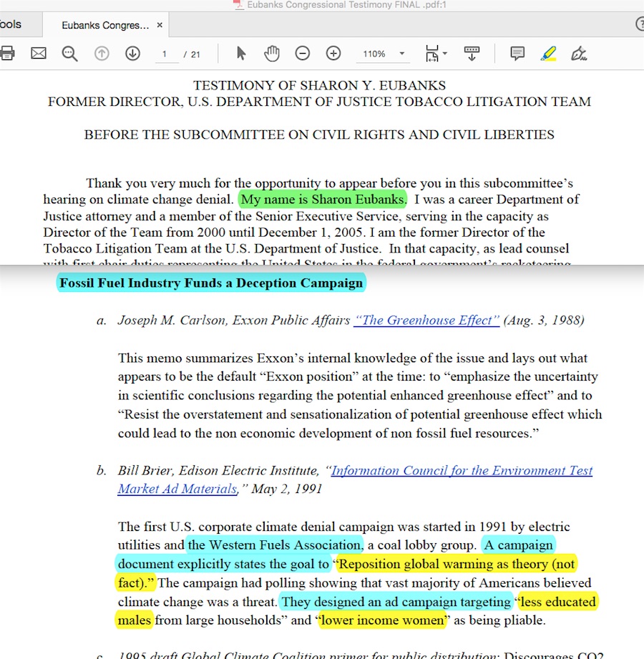This screenshot has width=644, height=659.
Task: Close the Eubanks Congres... document tab
Action: [x=160, y=25]
